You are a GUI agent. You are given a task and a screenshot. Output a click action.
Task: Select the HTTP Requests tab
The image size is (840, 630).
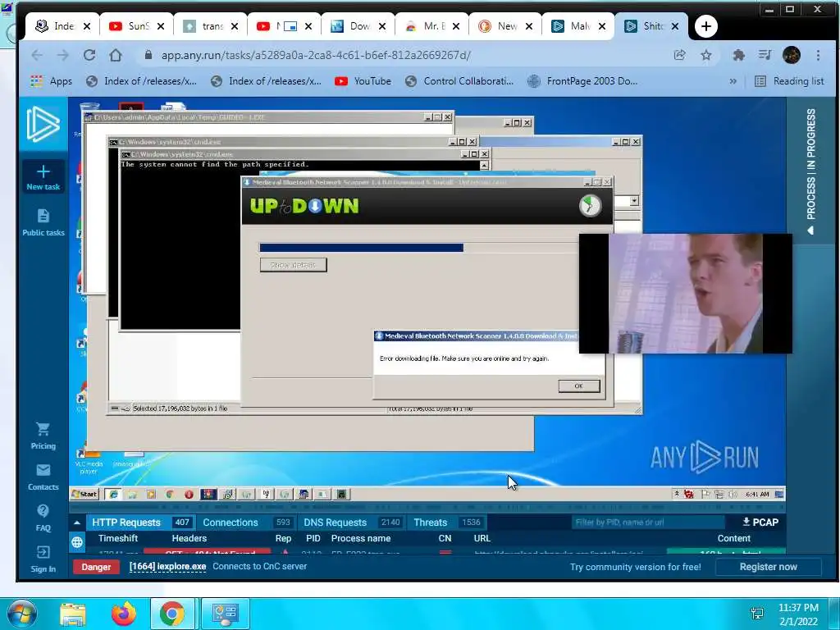pyautogui.click(x=139, y=523)
